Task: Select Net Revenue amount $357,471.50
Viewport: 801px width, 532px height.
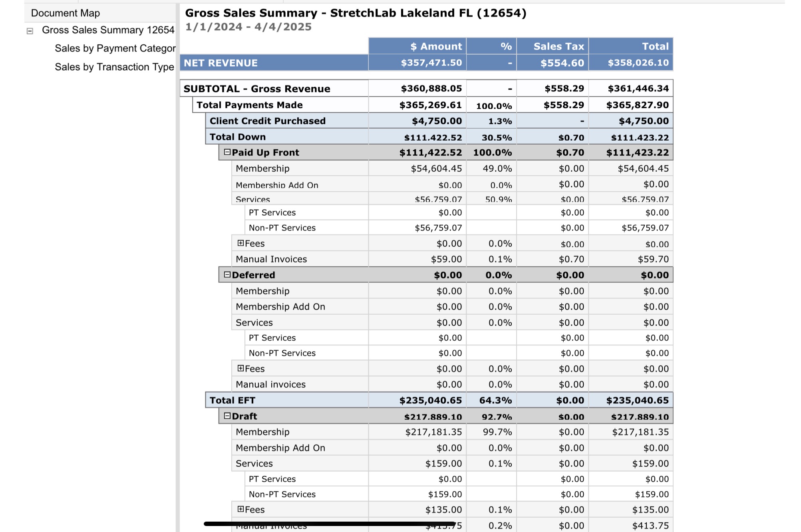Action: [431, 63]
